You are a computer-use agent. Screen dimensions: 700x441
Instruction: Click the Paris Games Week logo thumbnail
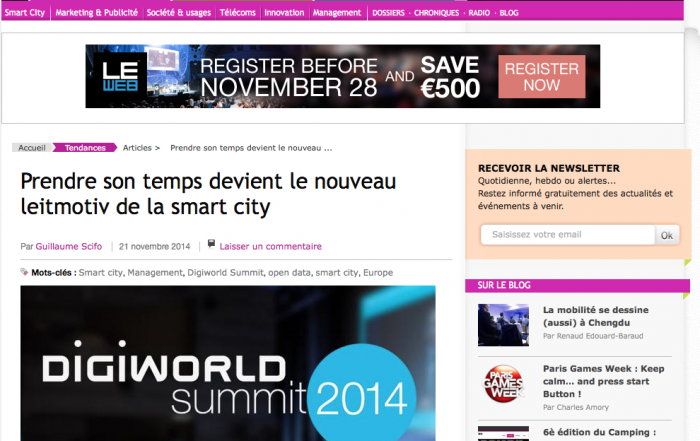(x=503, y=384)
